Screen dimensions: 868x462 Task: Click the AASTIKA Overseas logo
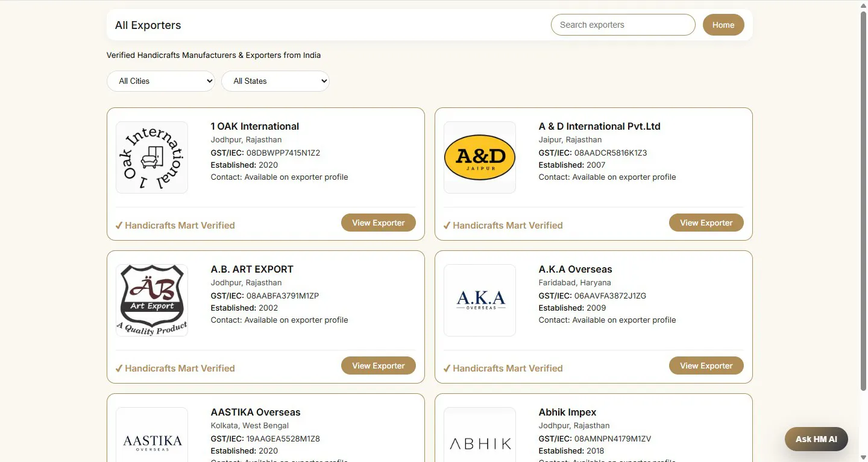152,435
